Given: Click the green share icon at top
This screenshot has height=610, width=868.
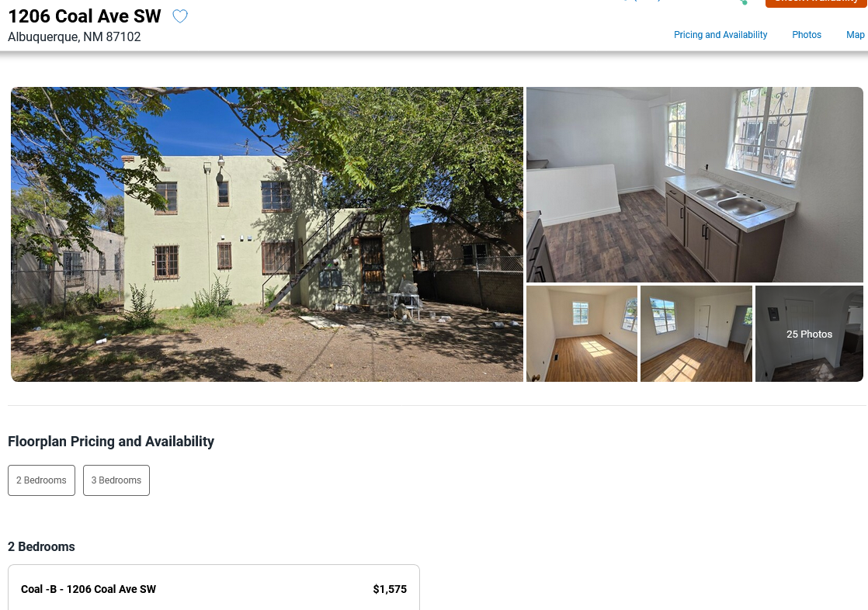Looking at the screenshot, I should pyautogui.click(x=745, y=2).
